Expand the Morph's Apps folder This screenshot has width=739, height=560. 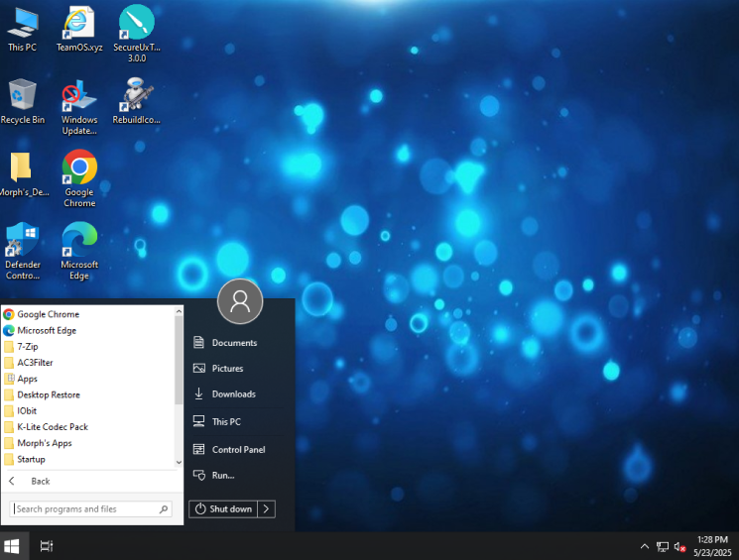pos(87,443)
